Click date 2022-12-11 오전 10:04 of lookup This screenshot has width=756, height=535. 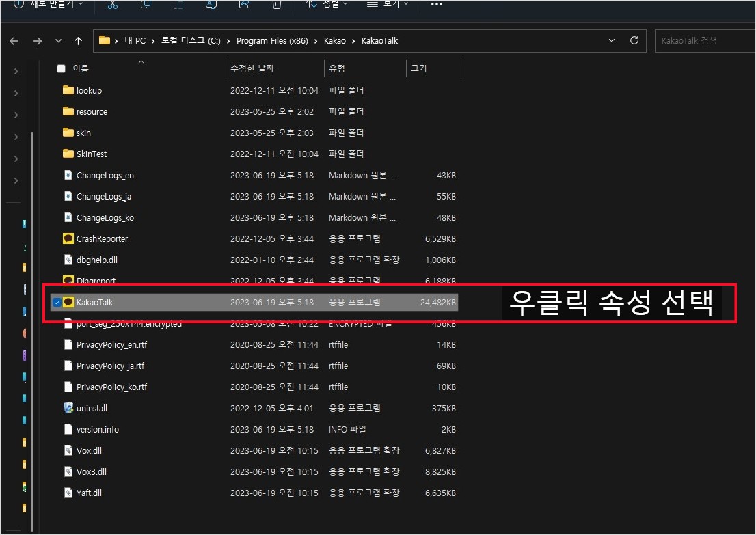pyautogui.click(x=274, y=90)
